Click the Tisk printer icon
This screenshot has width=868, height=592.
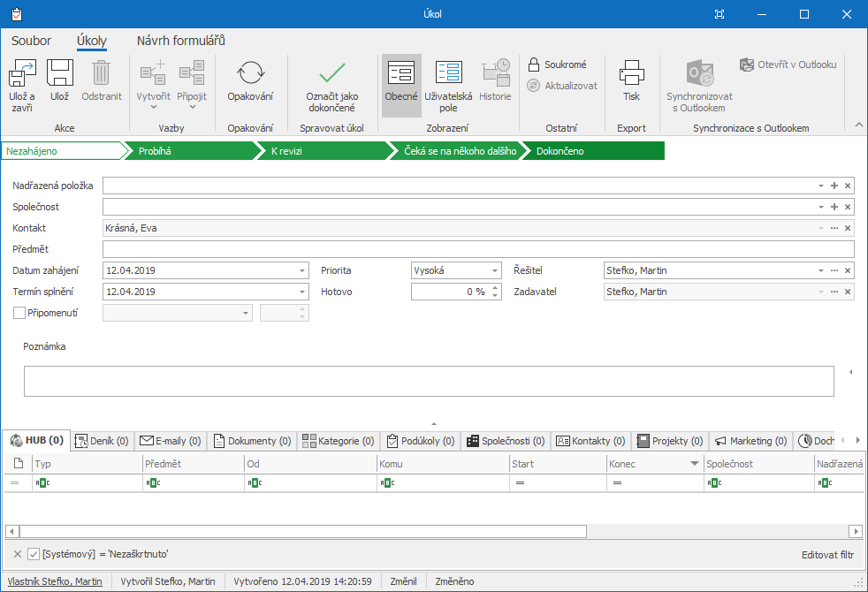[x=631, y=73]
